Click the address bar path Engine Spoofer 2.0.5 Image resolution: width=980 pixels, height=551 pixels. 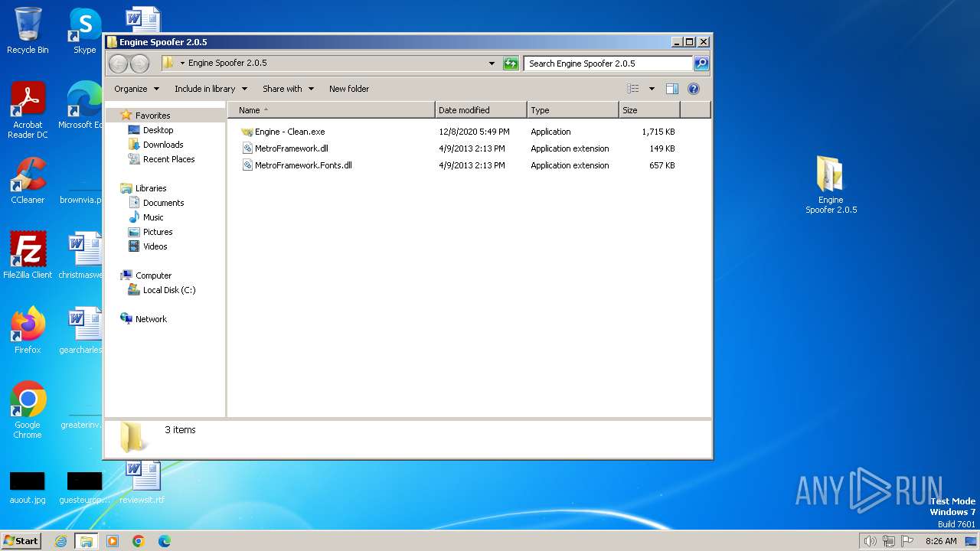tap(227, 64)
